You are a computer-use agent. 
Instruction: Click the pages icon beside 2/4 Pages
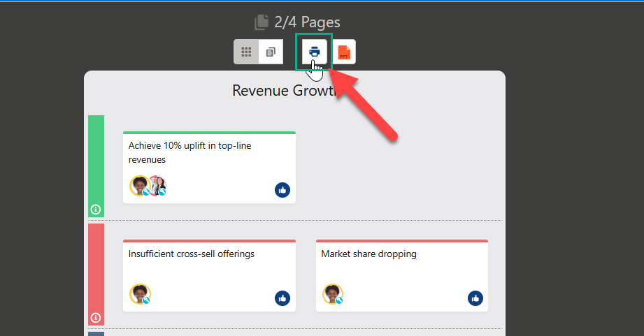click(262, 22)
